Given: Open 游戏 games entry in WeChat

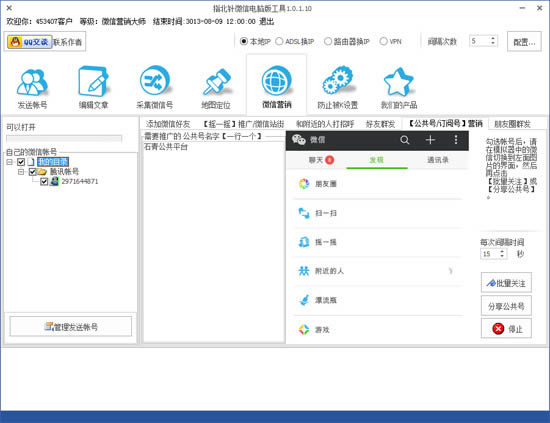Looking at the screenshot, I should click(377, 330).
